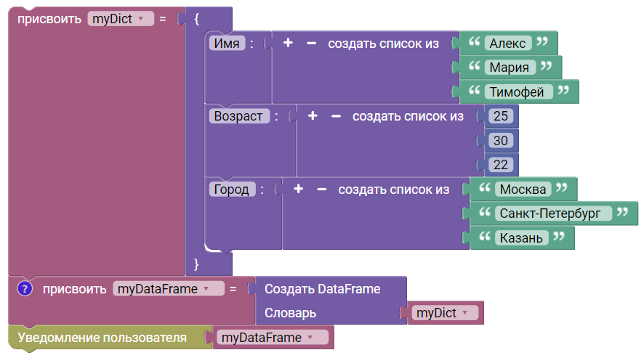Click the minus icon in Город list block
644x358 pixels.
pos(322,190)
